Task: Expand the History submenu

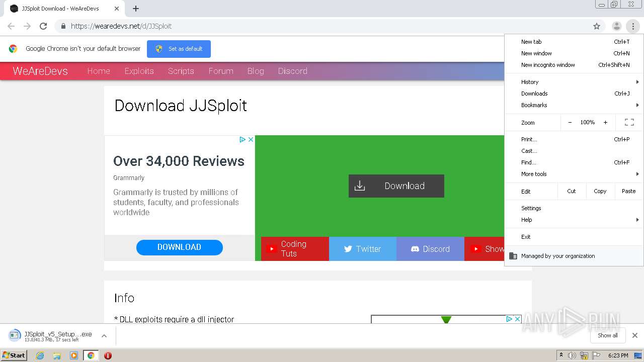Action: pyautogui.click(x=574, y=82)
